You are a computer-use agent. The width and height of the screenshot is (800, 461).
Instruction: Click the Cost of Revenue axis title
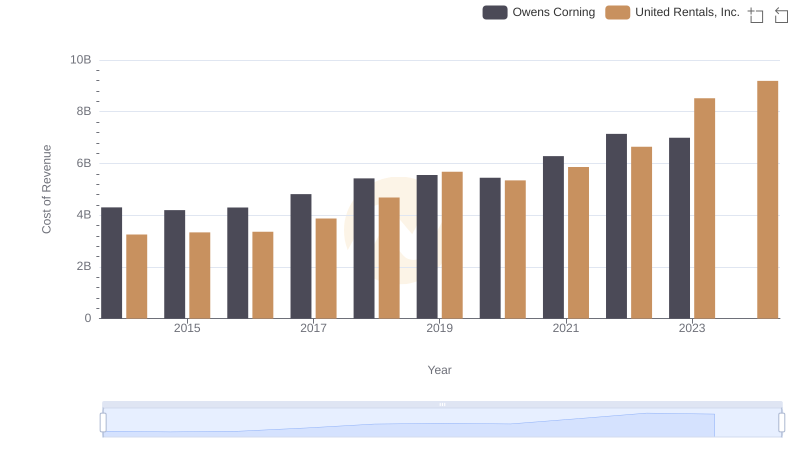[x=46, y=189]
